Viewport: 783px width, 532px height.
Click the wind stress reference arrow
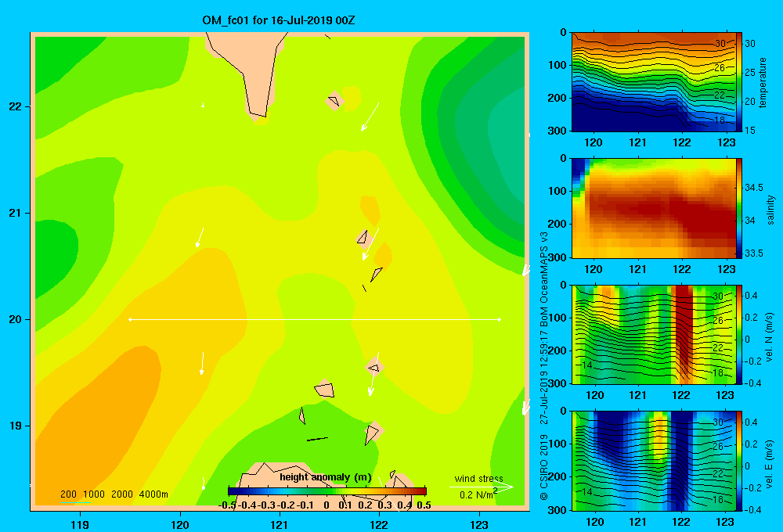click(481, 487)
